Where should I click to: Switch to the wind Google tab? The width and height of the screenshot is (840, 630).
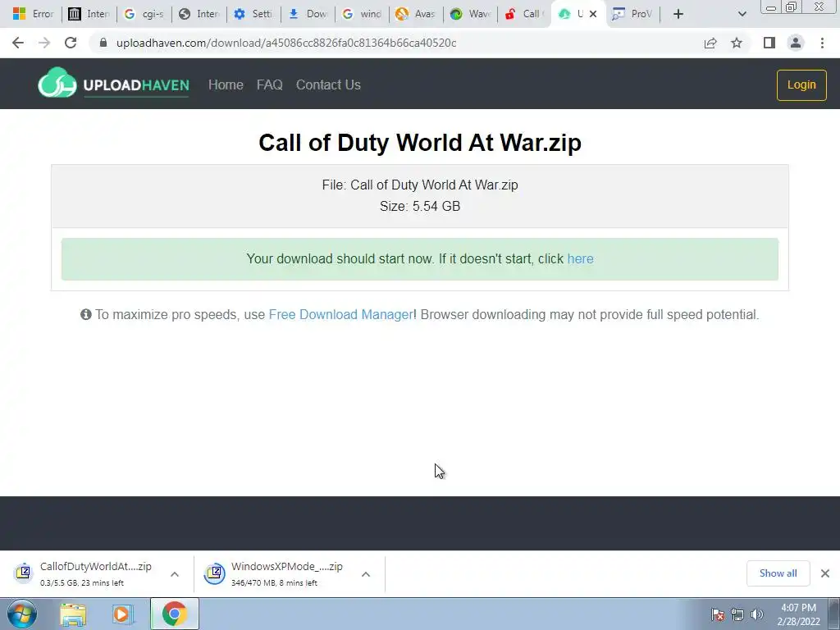[362, 14]
